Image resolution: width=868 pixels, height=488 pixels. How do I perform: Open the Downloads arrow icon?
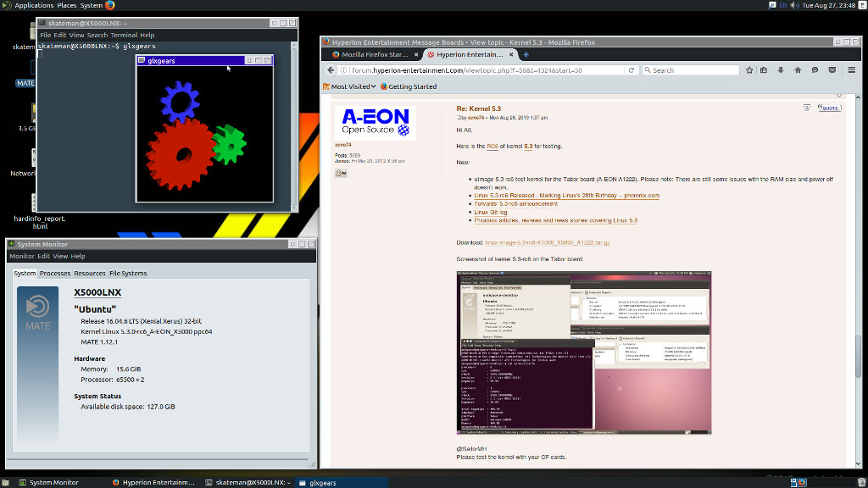tap(781, 70)
